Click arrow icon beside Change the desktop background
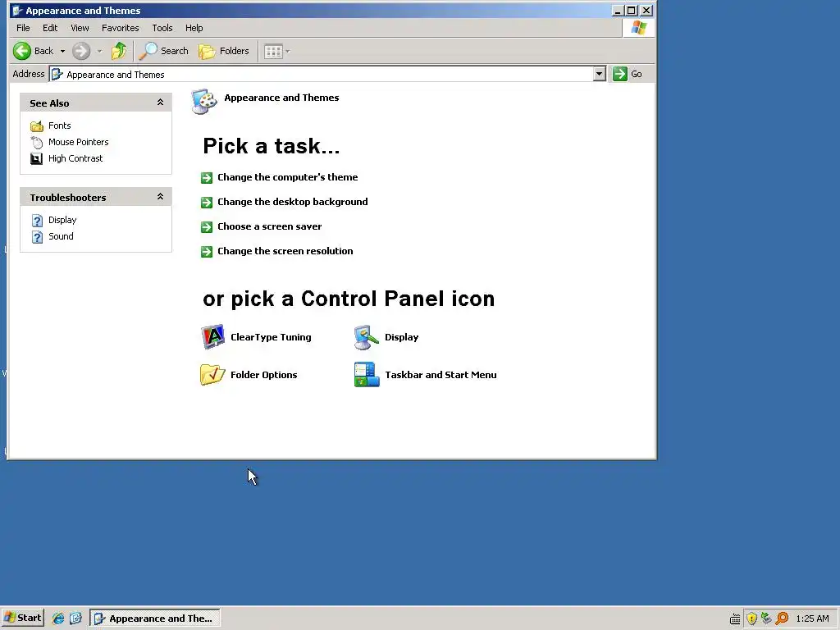 coord(207,203)
